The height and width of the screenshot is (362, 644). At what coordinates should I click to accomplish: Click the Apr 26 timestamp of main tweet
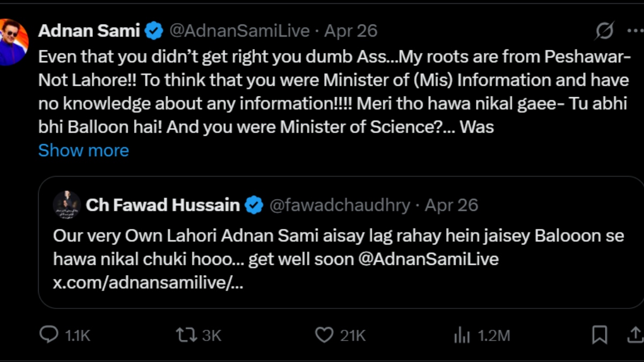[351, 31]
